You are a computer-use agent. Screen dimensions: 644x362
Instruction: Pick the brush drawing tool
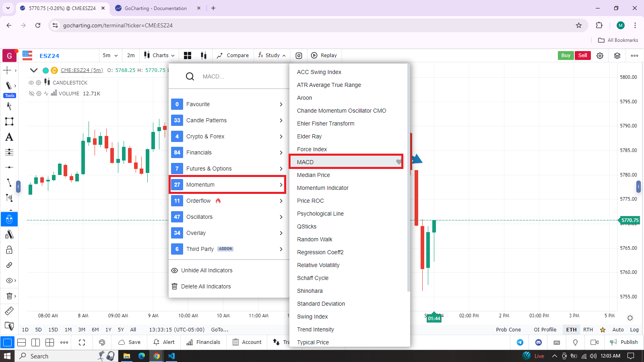(8, 85)
